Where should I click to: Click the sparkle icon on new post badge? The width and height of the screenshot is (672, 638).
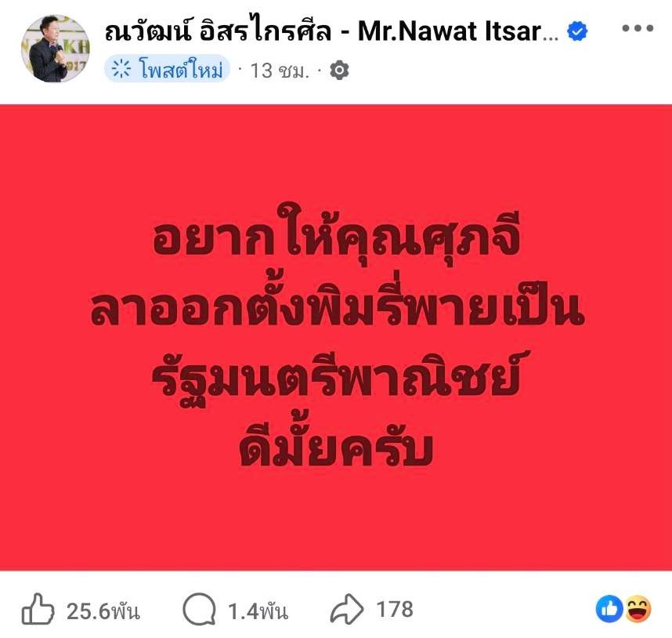(121, 69)
